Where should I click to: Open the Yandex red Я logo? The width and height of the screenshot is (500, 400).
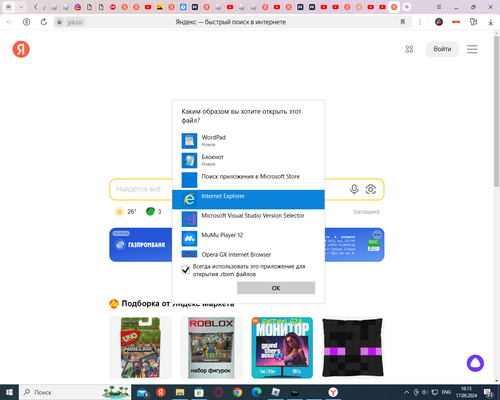coord(21,49)
